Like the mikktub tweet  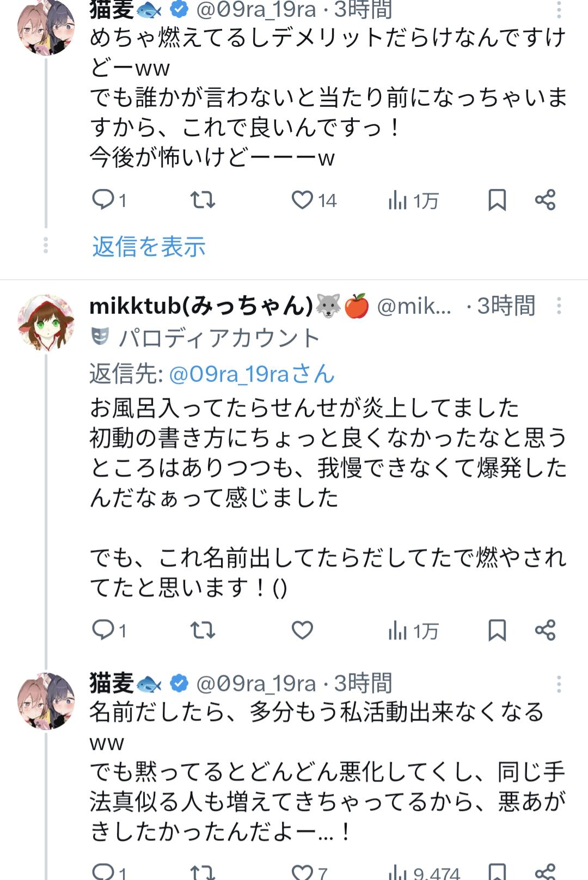tap(302, 630)
